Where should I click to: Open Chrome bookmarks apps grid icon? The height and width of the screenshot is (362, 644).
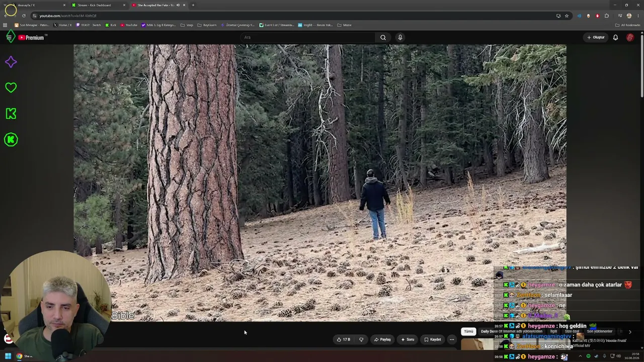click(6, 25)
